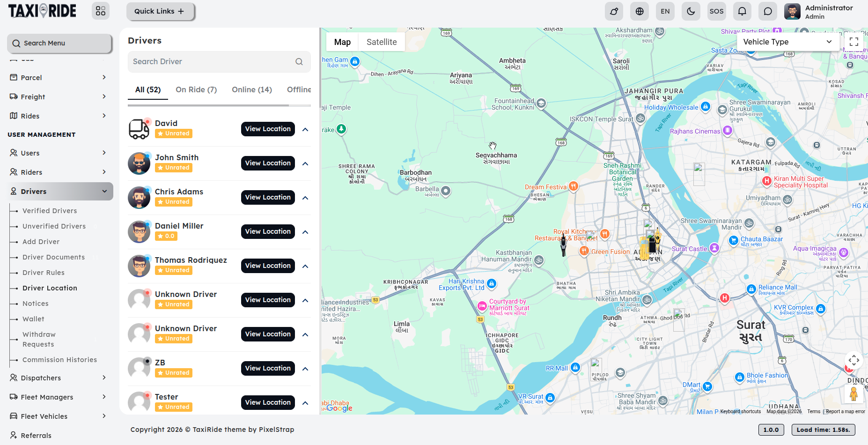The height and width of the screenshot is (445, 868).
Task: Toggle dark mode moon icon
Action: (x=691, y=11)
